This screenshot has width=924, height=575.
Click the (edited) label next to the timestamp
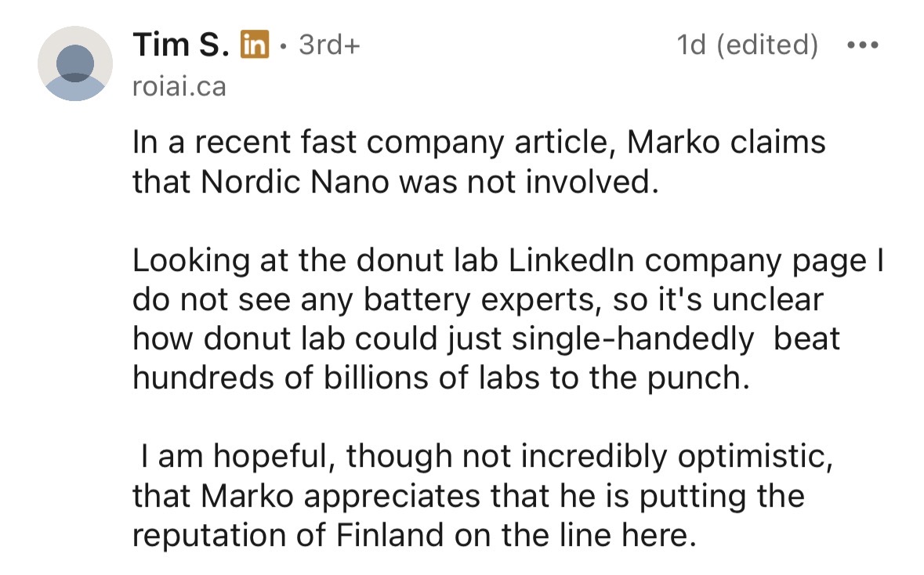point(768,45)
